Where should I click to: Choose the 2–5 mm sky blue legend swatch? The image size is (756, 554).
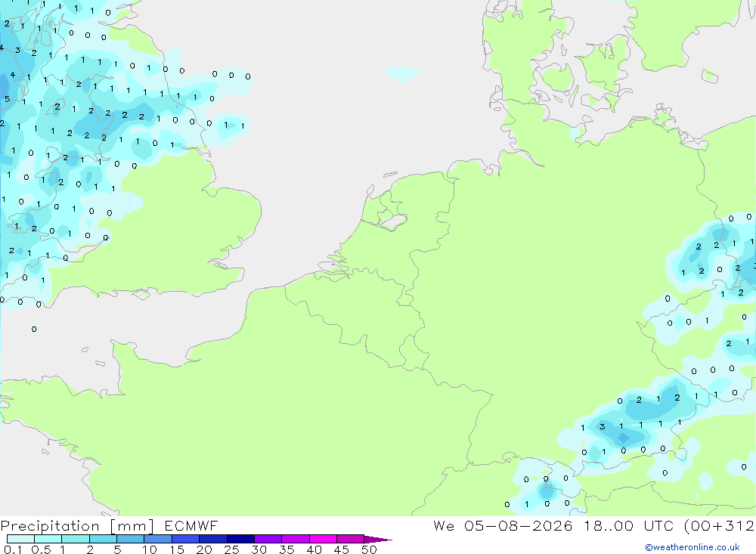pyautogui.click(x=103, y=539)
